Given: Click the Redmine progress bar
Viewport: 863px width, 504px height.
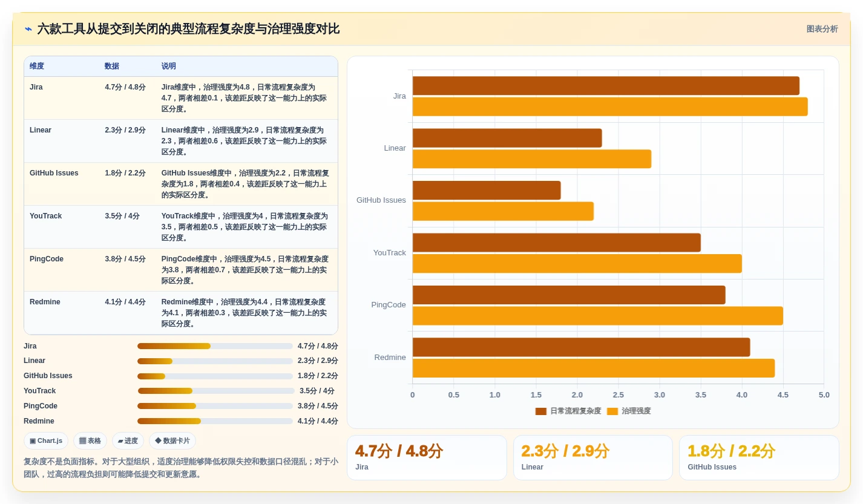Looking at the screenshot, I should (215, 421).
